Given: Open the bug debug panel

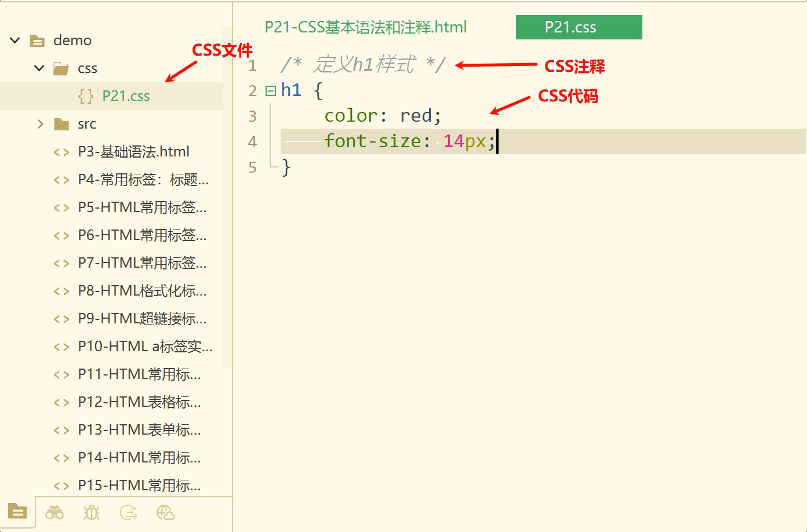Looking at the screenshot, I should point(92,512).
